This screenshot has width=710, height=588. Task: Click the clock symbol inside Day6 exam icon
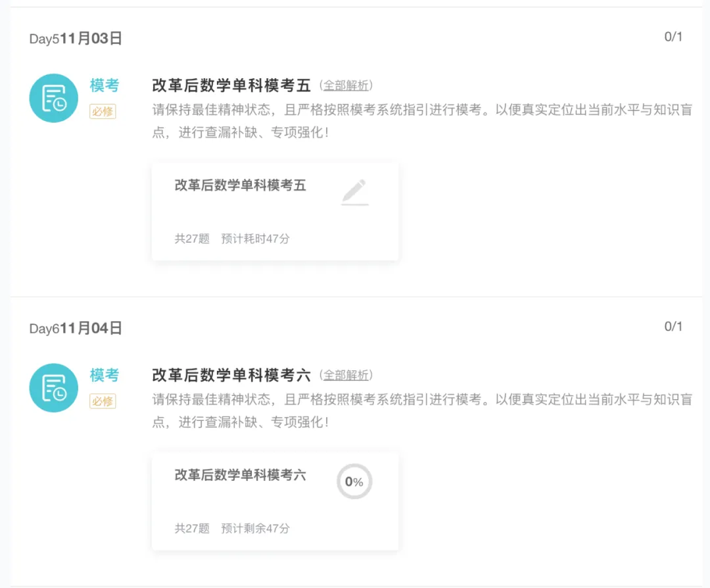pyautogui.click(x=59, y=393)
